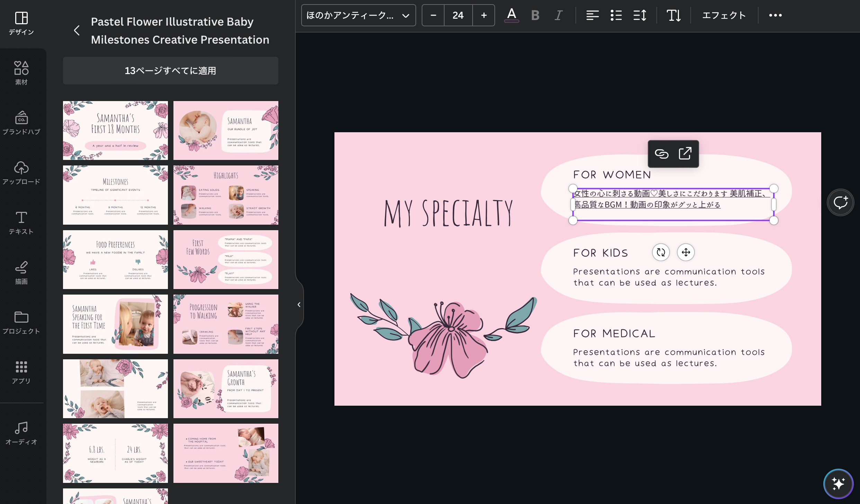This screenshot has width=860, height=504.
Task: Click the MY SPECIALTY heading text
Action: (448, 213)
